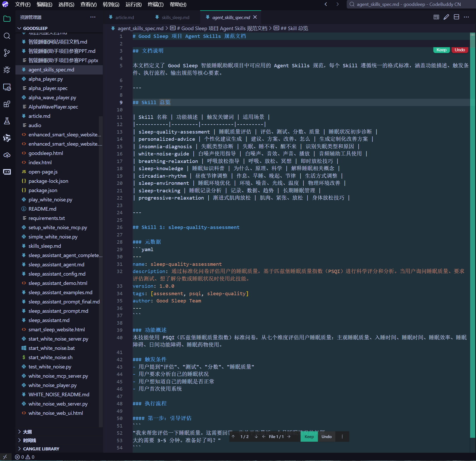Viewport: 476px width, 461px height.
Task: Open Run and Debug view
Action: (7, 70)
